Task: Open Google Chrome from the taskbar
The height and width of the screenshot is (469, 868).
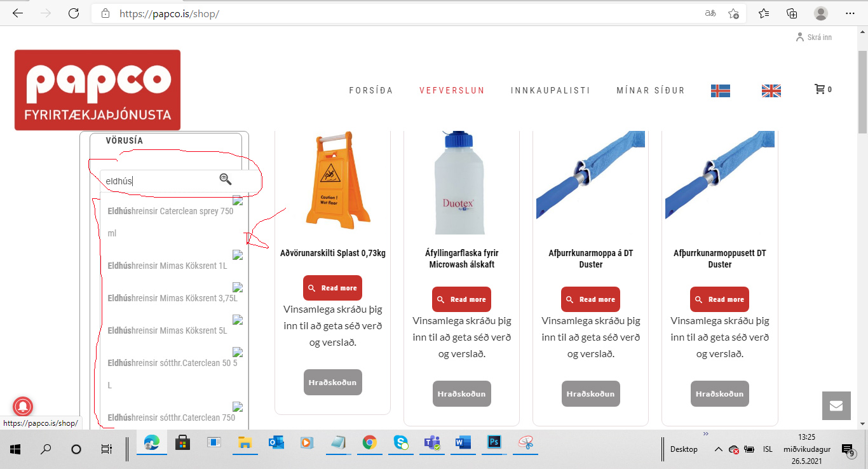Action: click(370, 443)
